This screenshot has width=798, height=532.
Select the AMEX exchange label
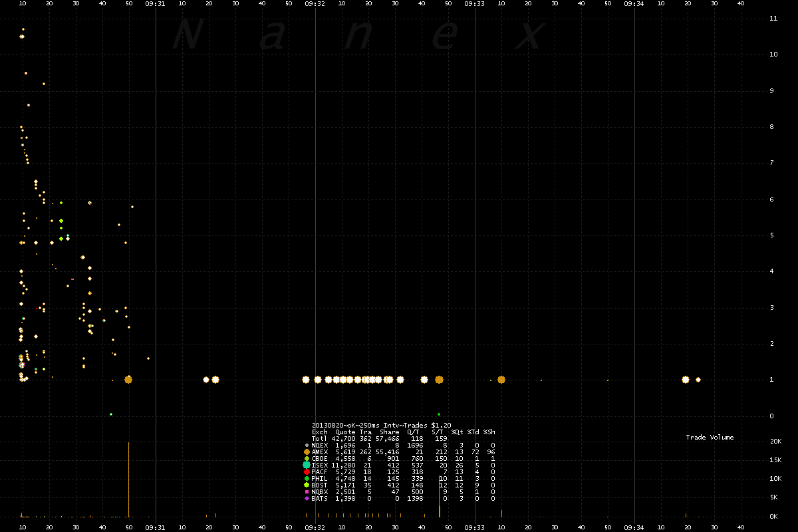point(320,452)
